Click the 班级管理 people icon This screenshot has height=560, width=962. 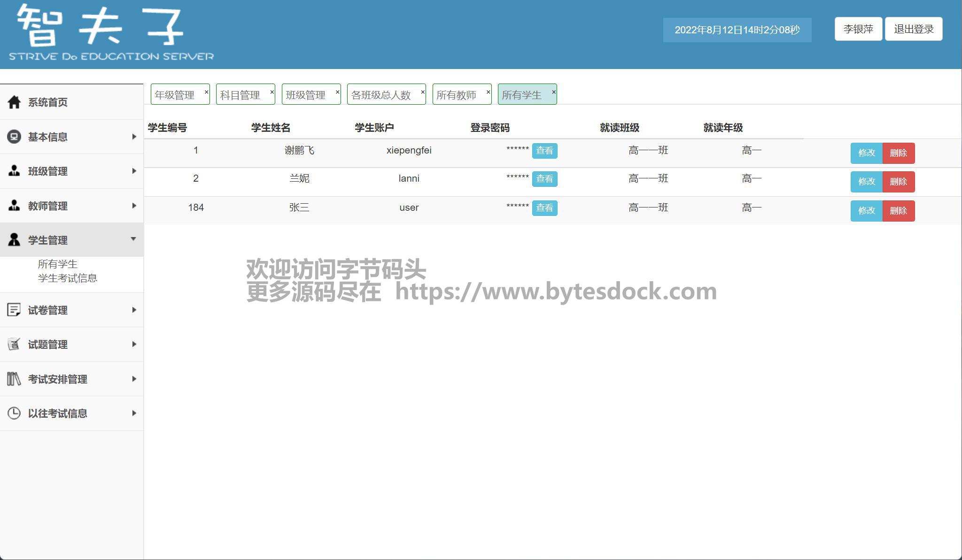click(x=14, y=171)
